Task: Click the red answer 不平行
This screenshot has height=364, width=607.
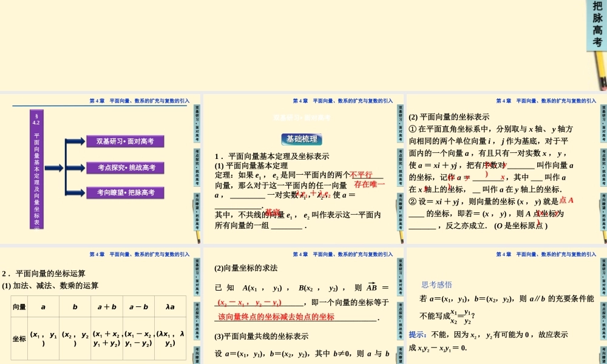Action: (361, 175)
